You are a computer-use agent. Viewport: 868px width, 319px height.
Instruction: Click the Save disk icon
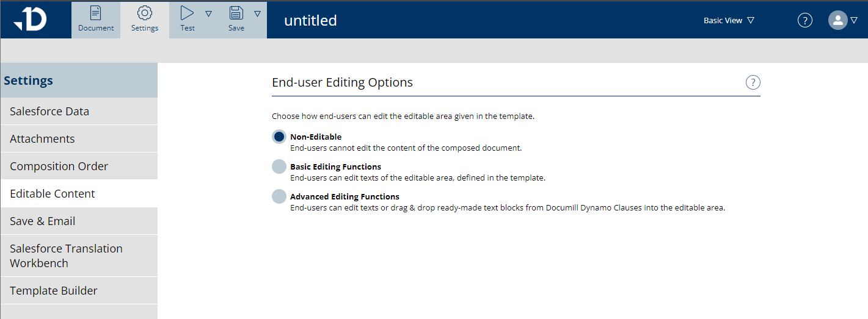point(236,13)
